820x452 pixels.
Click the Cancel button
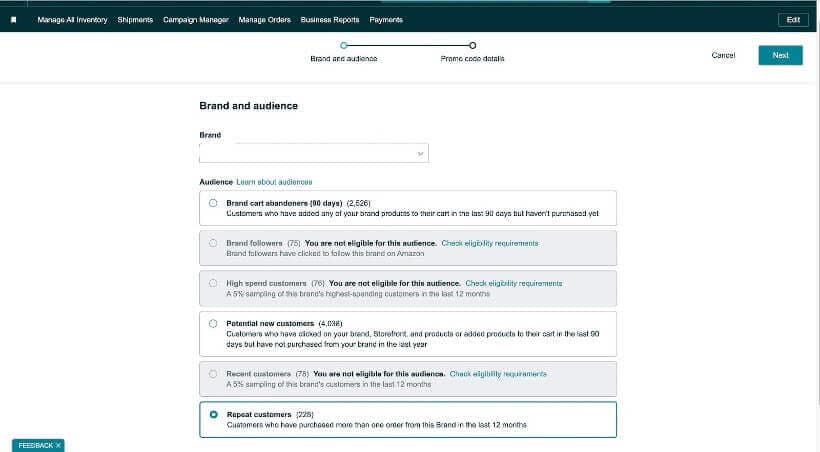point(723,55)
